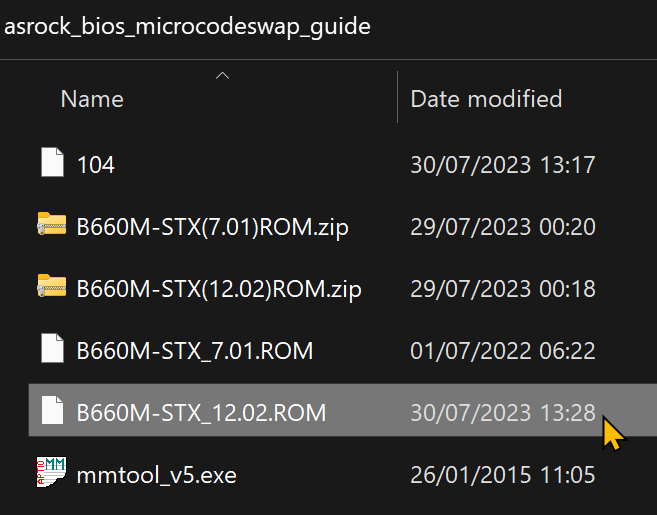Click the 30/07/2023 13:28 date entry

click(503, 412)
